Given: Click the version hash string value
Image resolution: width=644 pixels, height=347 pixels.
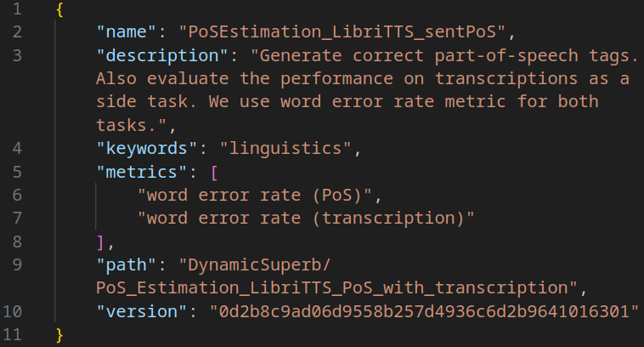Looking at the screenshot, I should click(424, 310).
